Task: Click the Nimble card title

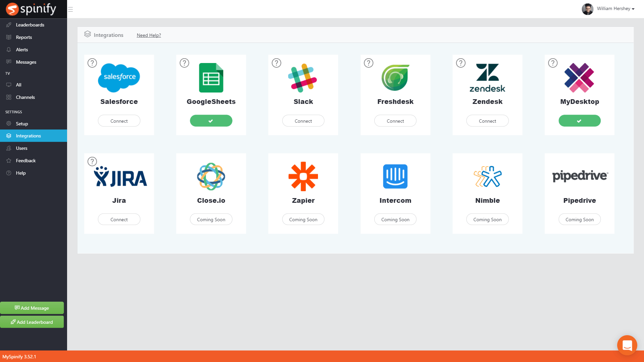Action: tap(487, 200)
